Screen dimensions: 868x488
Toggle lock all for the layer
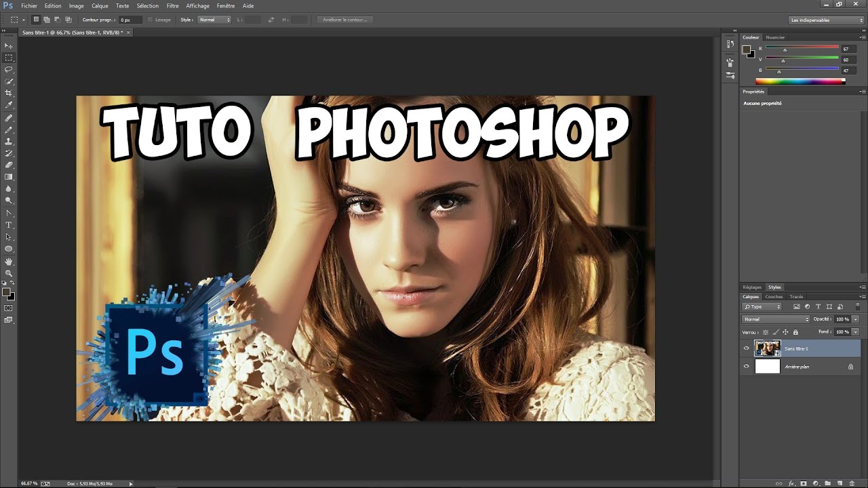tap(795, 332)
